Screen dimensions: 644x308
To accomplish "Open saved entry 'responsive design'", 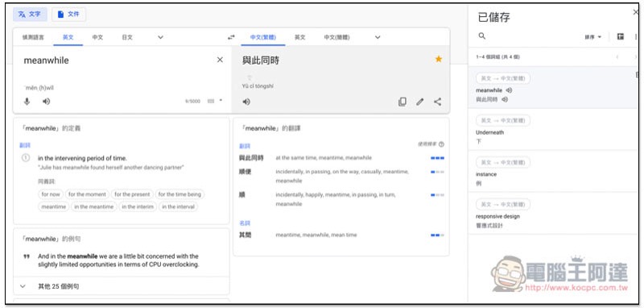I will [x=553, y=214].
